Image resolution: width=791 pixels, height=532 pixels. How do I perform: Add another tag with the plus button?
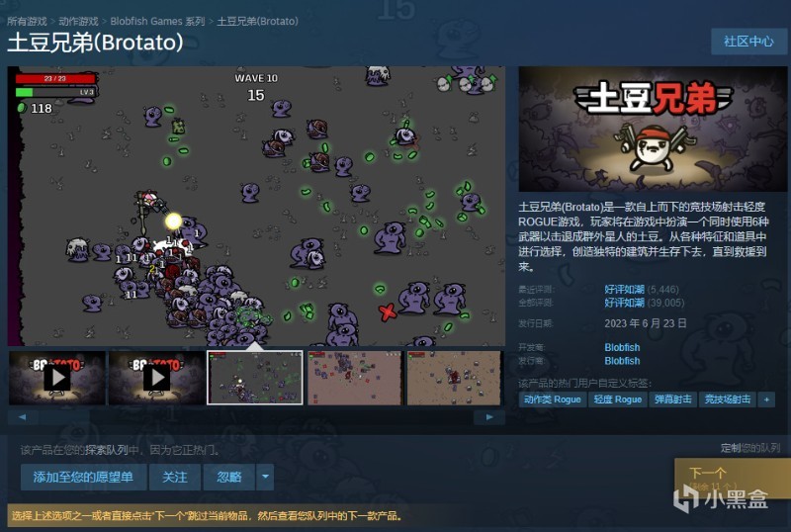point(766,399)
